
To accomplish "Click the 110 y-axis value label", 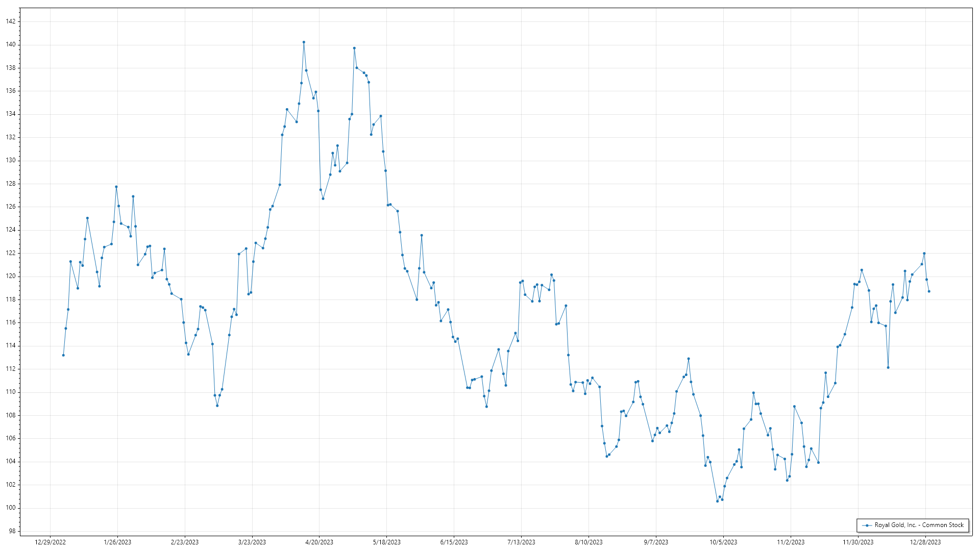I will point(11,392).
